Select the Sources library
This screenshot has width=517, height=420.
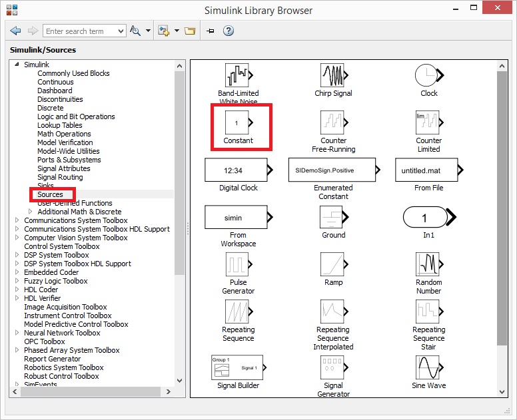click(x=50, y=194)
